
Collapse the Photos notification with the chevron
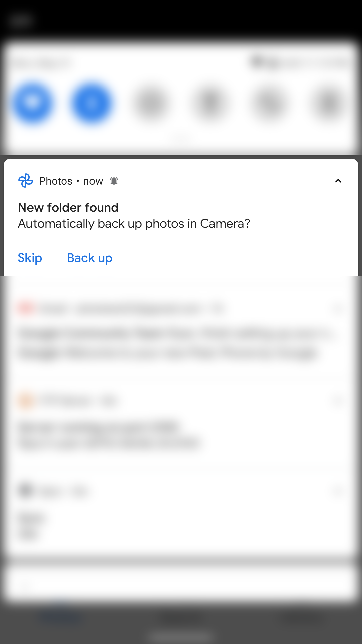[338, 181]
